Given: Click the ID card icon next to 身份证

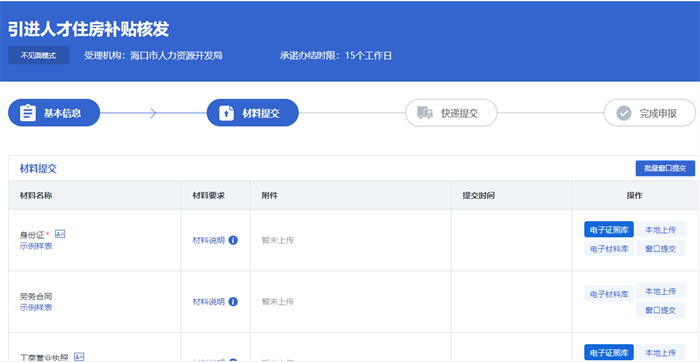Looking at the screenshot, I should (x=60, y=233).
